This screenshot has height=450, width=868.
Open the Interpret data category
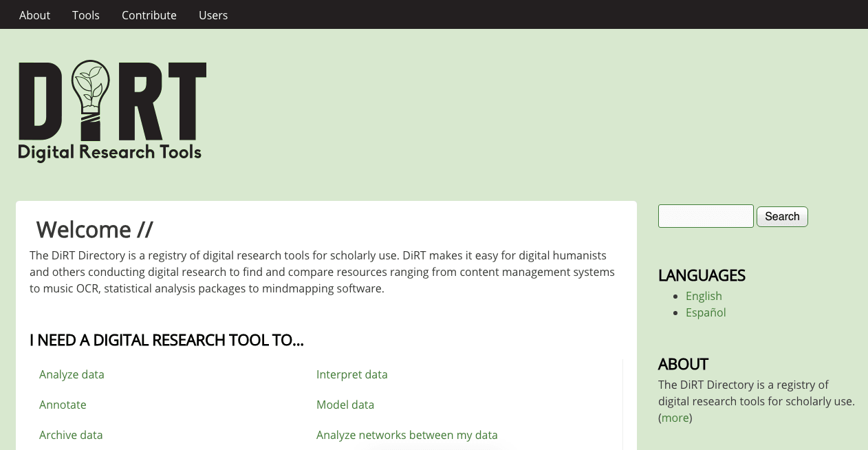coord(351,374)
